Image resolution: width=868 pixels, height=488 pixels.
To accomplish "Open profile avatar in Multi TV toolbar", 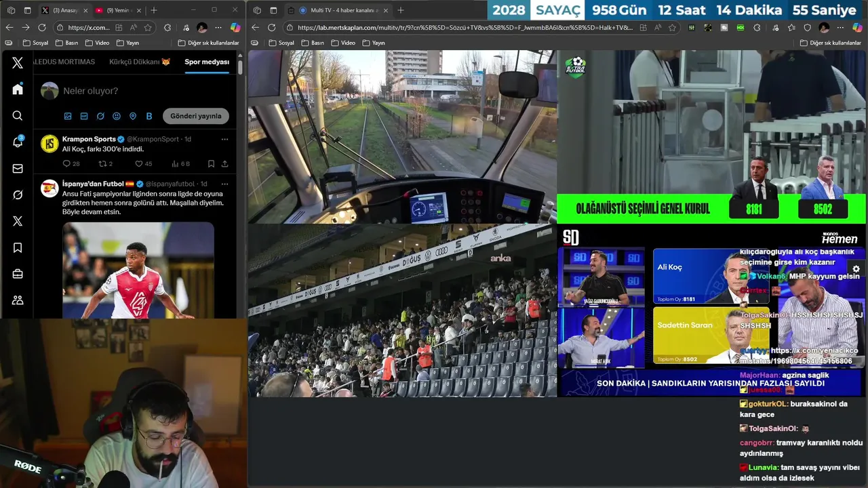I will (824, 27).
